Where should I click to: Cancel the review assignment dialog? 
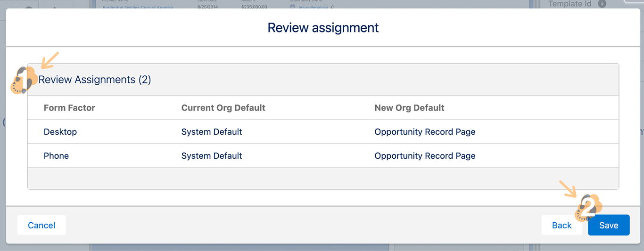tap(41, 225)
